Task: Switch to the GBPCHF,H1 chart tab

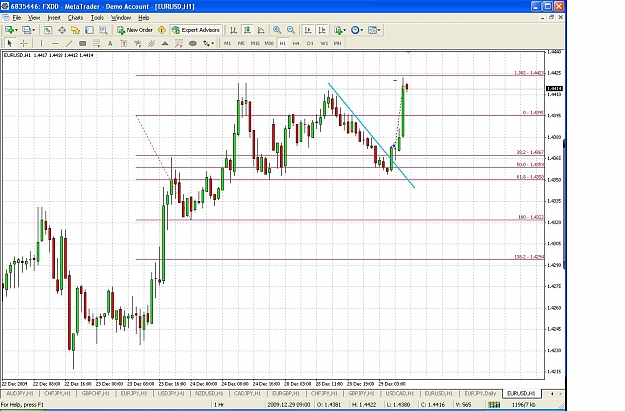Action: 95,393
